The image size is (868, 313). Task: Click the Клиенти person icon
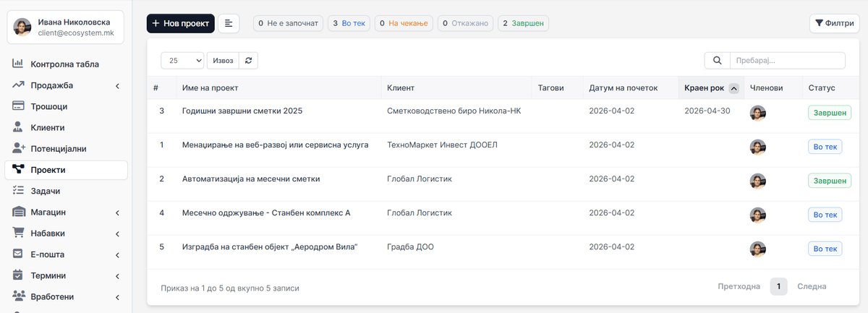click(x=19, y=127)
